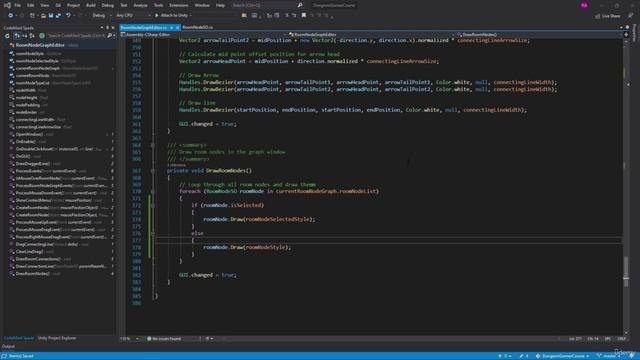Open the Extensions menu
This screenshot has height=360, width=640.
coord(179,5)
